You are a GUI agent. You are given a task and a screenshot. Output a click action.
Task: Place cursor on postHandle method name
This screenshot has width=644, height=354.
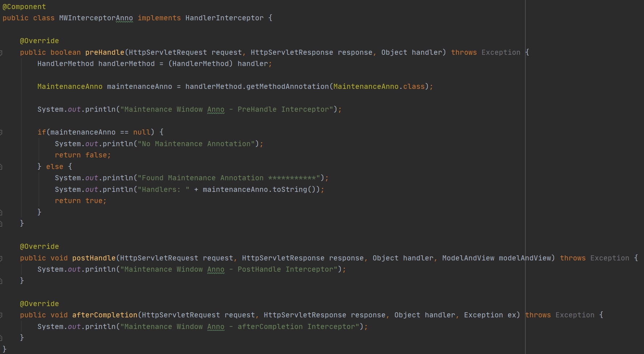click(94, 258)
